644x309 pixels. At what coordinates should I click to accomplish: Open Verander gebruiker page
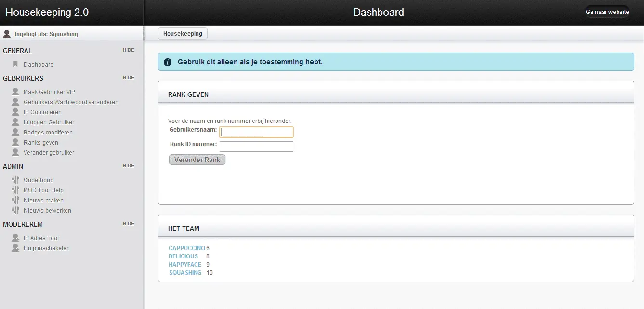pos(49,152)
